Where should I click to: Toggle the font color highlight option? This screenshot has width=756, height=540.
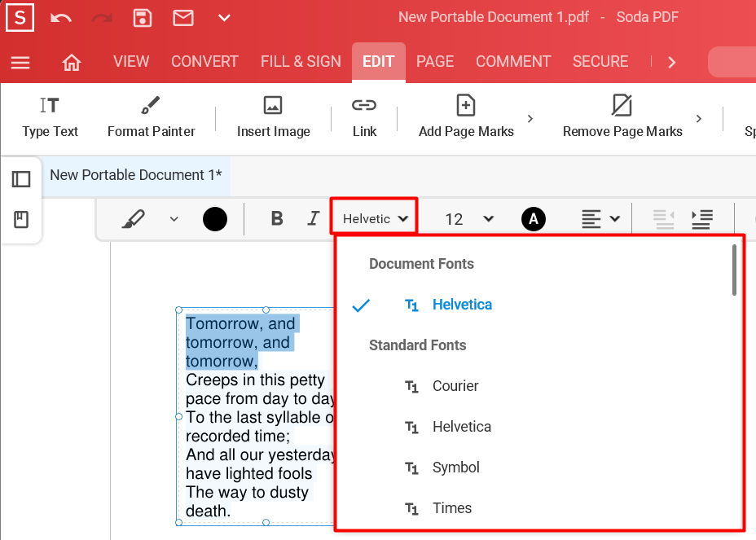[x=534, y=218]
